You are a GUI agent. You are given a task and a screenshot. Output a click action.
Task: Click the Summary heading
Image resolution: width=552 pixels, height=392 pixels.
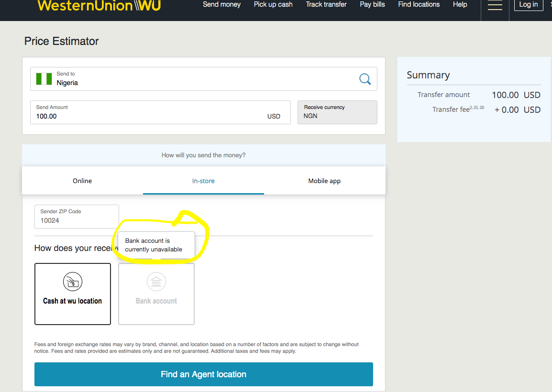coord(428,75)
